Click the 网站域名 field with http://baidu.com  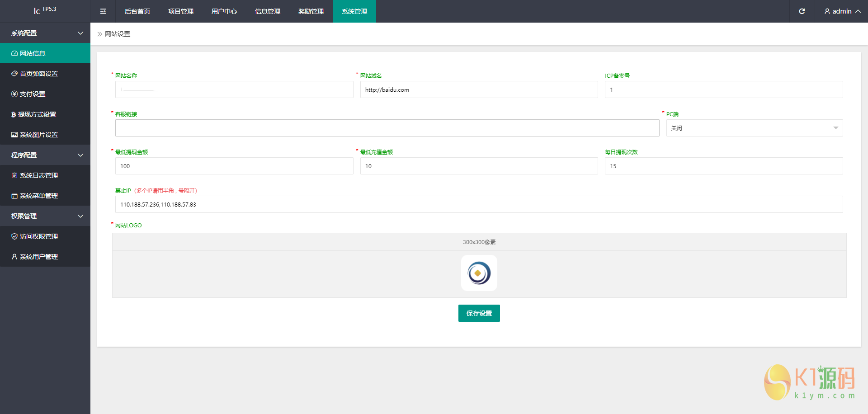click(479, 89)
